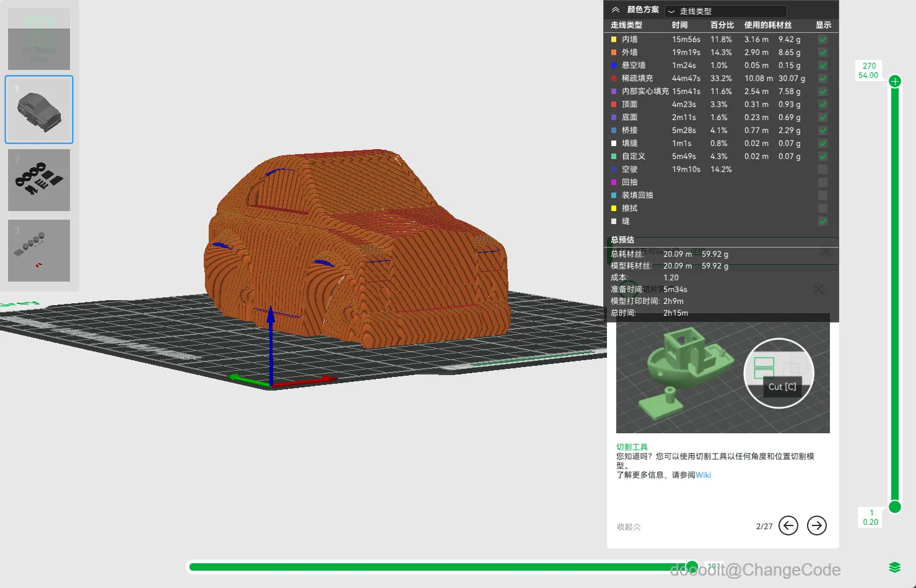Screen dimensions: 916x588
Task: Show the next tip with the right arrow
Action: click(817, 525)
